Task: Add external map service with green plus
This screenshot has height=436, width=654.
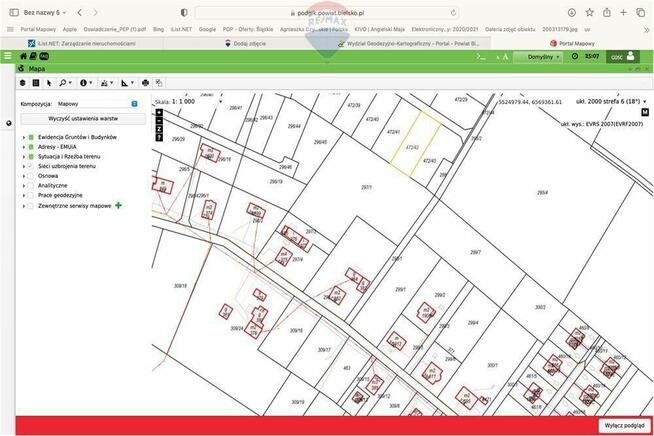Action: (119, 205)
